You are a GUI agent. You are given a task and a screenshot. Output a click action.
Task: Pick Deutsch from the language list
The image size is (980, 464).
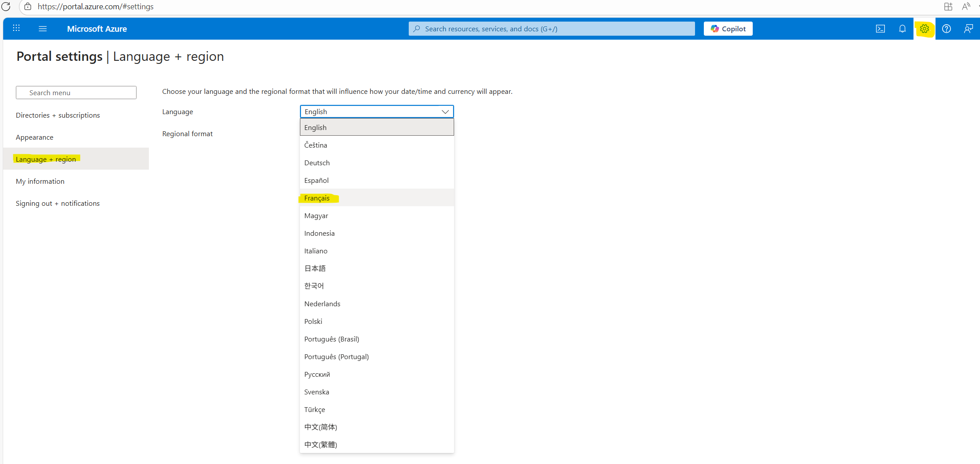coord(377,163)
